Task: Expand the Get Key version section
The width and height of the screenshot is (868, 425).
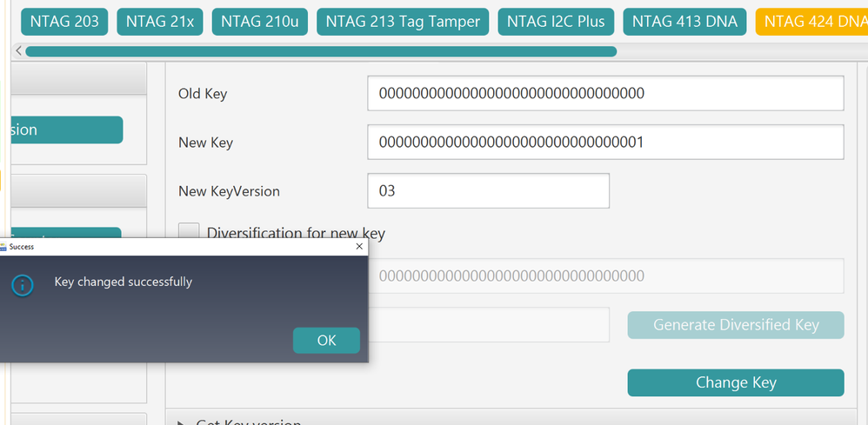Action: (x=181, y=422)
